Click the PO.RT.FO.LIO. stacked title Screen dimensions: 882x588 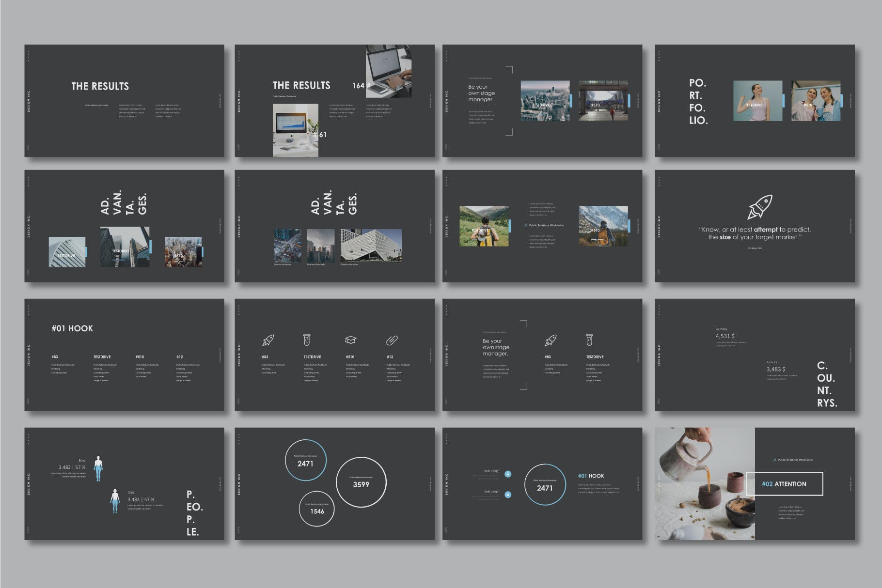pos(698,102)
